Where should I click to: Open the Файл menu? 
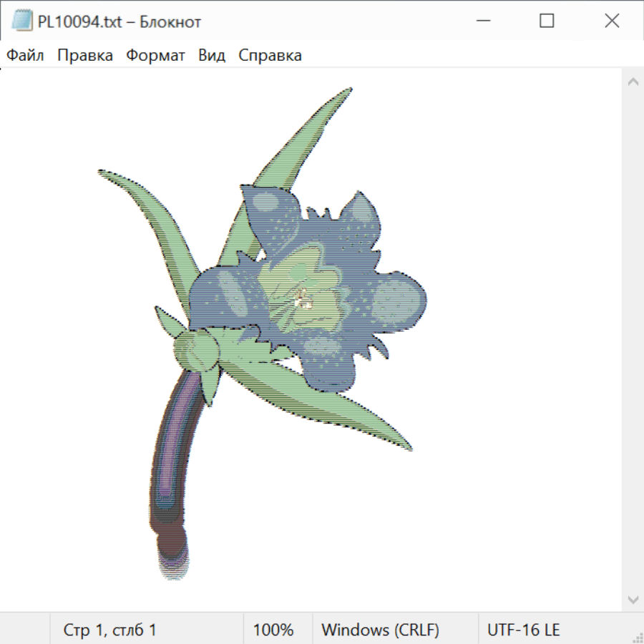pyautogui.click(x=25, y=56)
